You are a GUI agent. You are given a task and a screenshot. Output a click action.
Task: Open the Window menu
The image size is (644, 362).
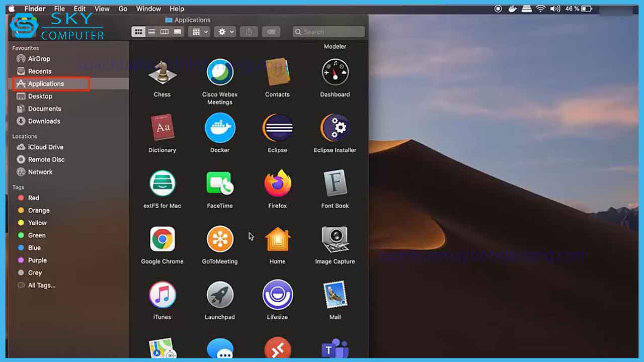148,9
